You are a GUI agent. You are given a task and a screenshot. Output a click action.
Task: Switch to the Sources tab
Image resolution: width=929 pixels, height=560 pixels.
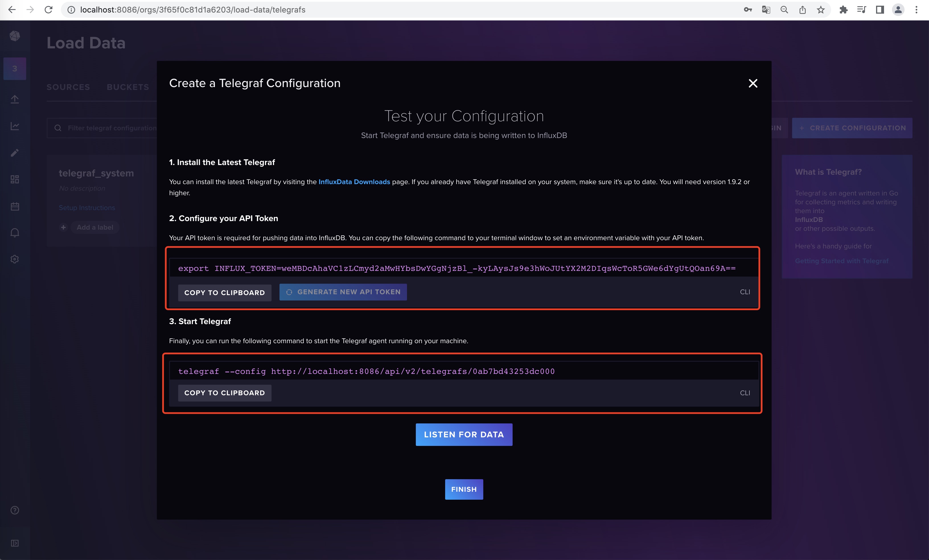[x=68, y=87]
